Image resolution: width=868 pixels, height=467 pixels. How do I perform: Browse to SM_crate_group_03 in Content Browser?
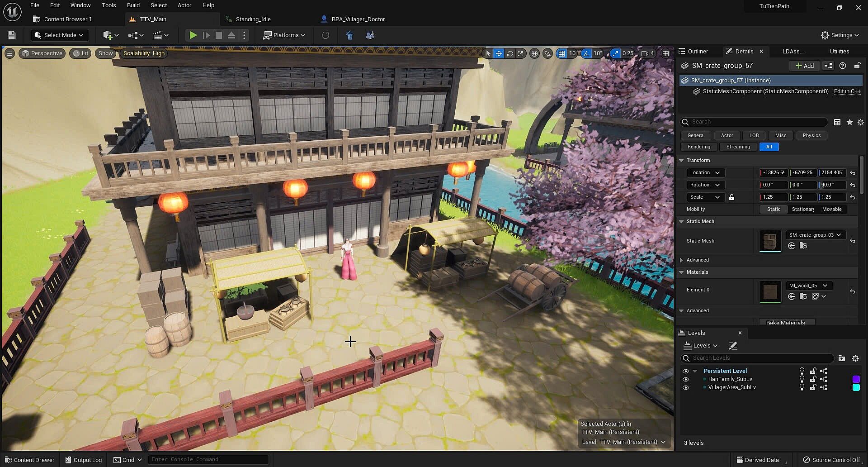(803, 246)
